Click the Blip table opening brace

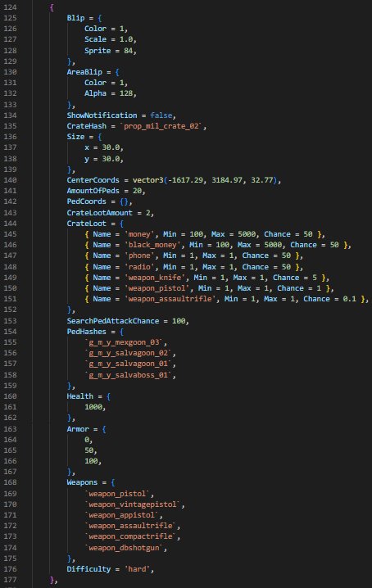pos(100,18)
